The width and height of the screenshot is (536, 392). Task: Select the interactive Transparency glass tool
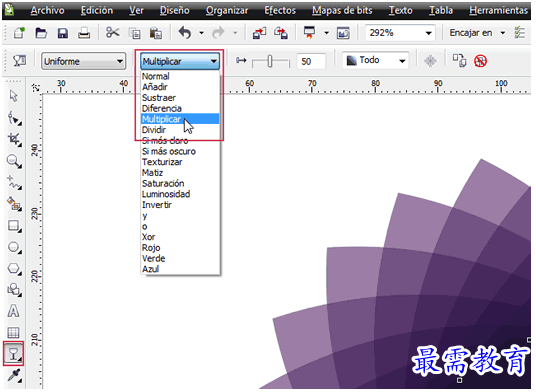(13, 353)
